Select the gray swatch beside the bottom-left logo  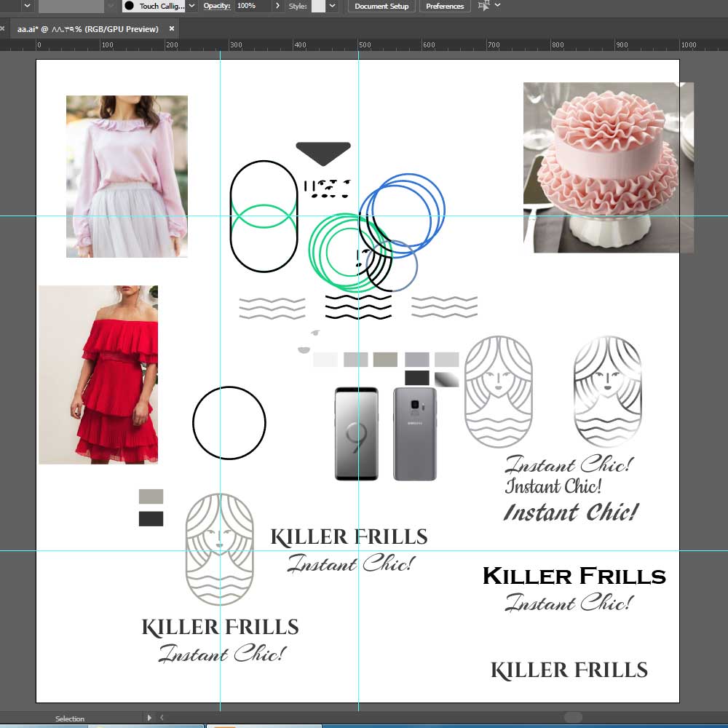(x=151, y=496)
